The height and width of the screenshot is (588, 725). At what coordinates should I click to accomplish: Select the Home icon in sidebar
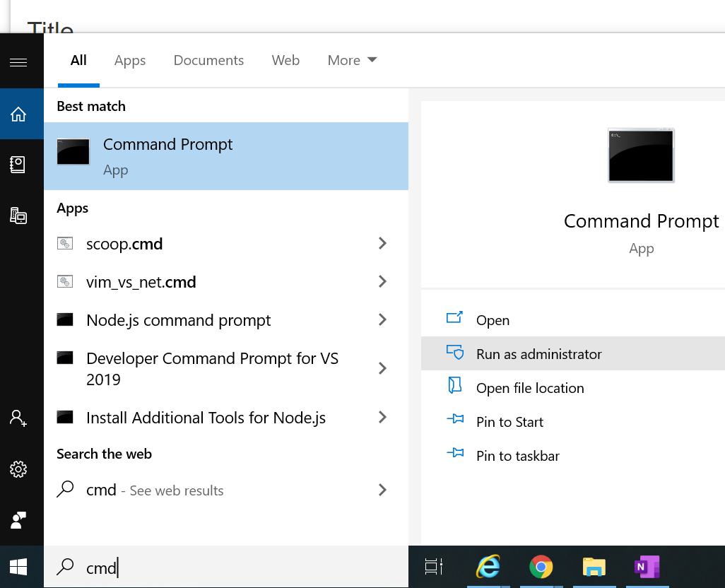[18, 114]
